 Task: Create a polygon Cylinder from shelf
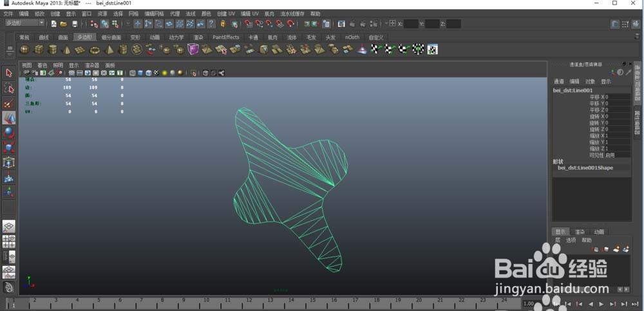point(53,50)
